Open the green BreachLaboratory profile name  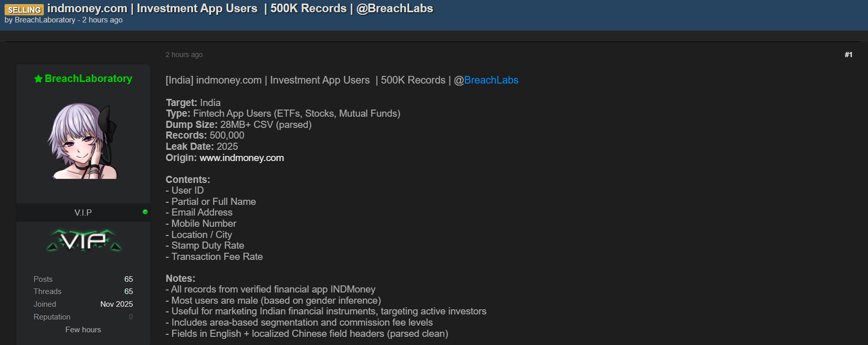pos(88,78)
